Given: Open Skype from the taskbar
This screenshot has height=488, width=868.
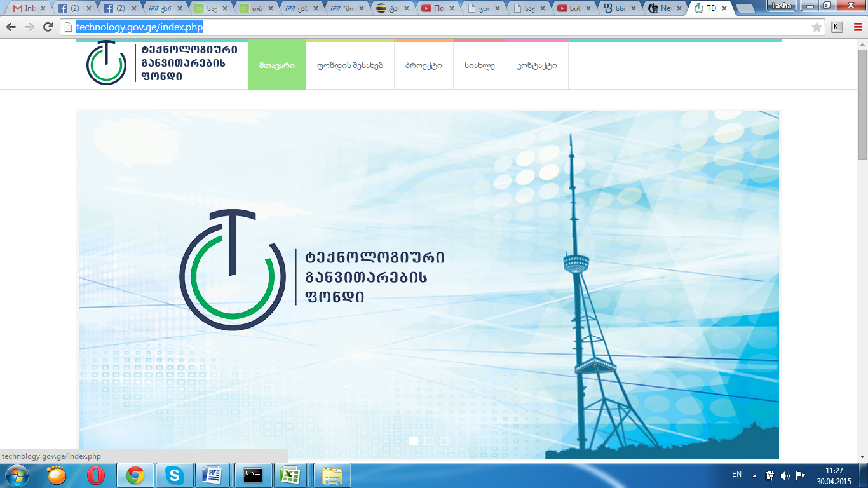Looking at the screenshot, I should [174, 475].
